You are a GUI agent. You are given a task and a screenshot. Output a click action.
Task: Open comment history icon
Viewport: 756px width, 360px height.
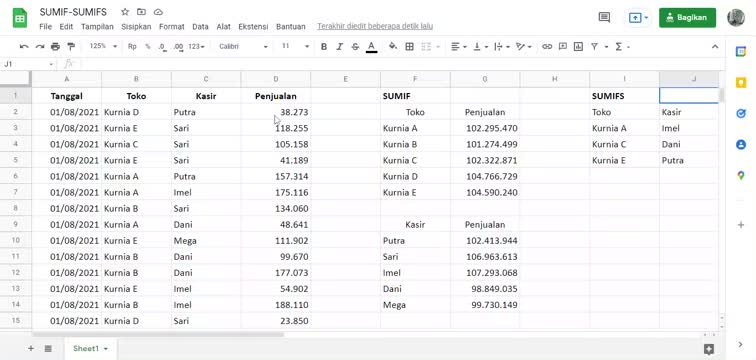(x=604, y=17)
